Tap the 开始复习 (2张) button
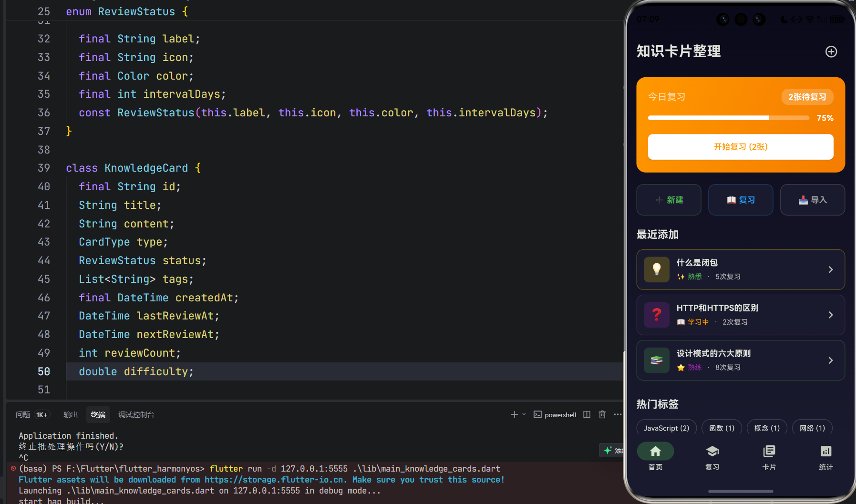Screen dimensions: 856x504 (741, 147)
